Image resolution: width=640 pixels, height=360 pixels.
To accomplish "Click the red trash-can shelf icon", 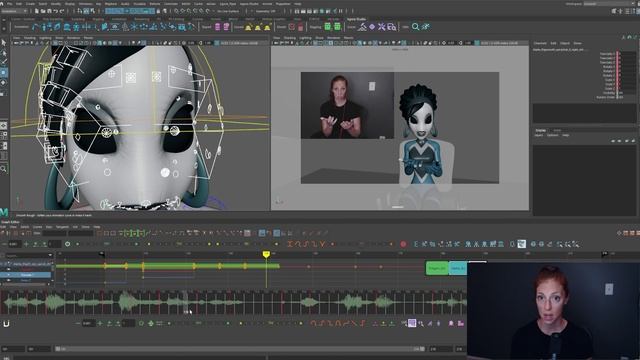I will 301,27.
